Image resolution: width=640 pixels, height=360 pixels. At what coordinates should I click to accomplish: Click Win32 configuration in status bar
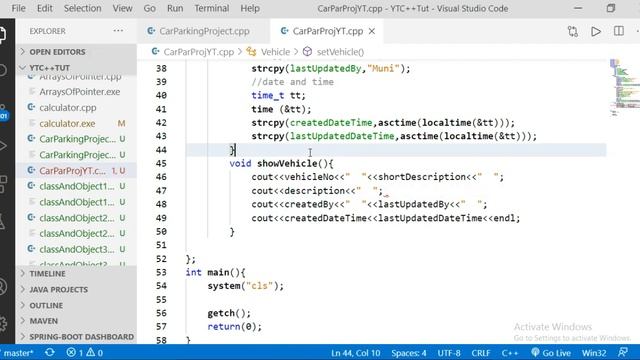(594, 353)
